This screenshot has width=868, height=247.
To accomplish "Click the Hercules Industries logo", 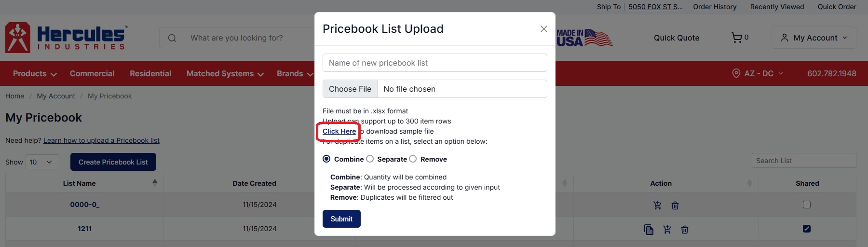I will (x=67, y=38).
